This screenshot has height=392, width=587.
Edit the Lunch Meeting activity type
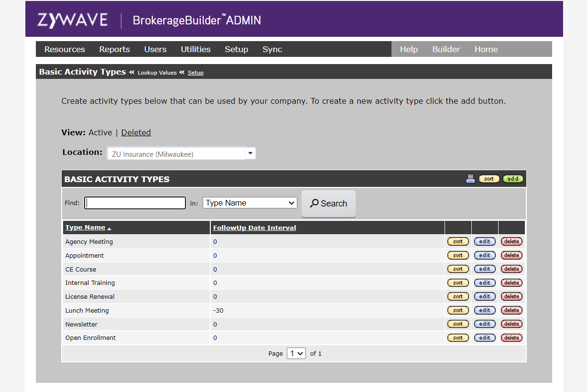click(x=485, y=310)
